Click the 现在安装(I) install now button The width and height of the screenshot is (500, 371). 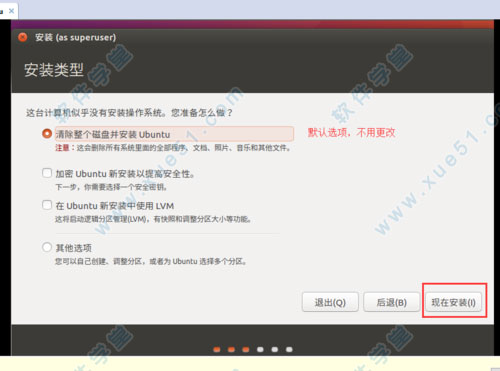tap(453, 302)
